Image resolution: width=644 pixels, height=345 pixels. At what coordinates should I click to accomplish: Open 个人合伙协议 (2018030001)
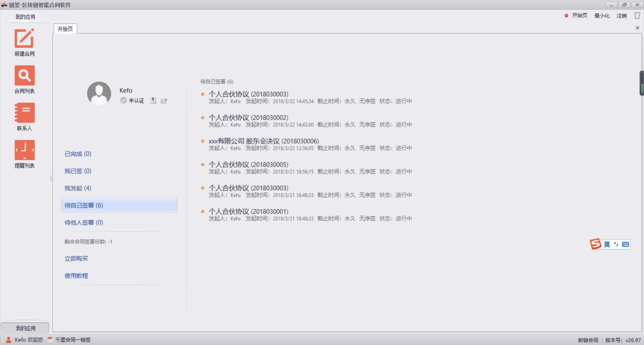click(x=249, y=212)
